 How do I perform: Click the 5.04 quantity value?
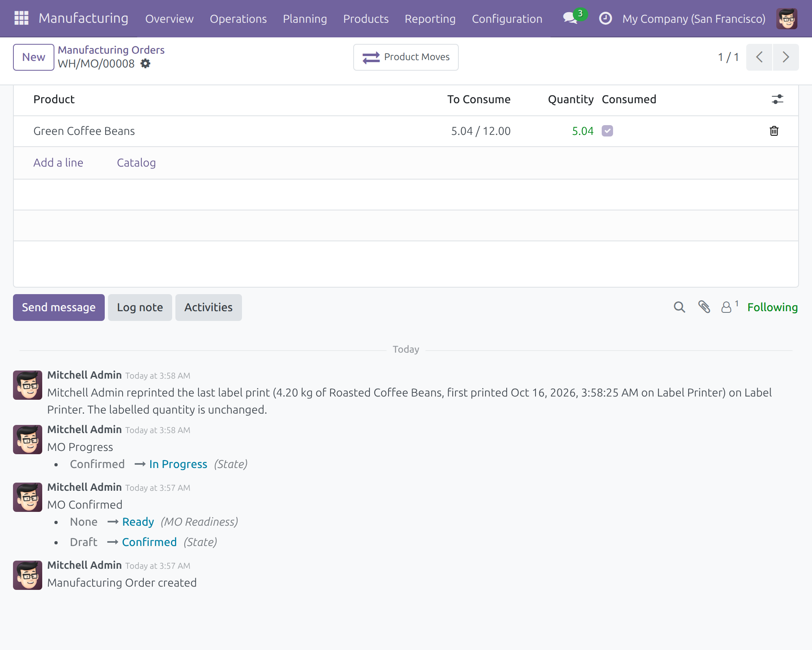pyautogui.click(x=583, y=131)
